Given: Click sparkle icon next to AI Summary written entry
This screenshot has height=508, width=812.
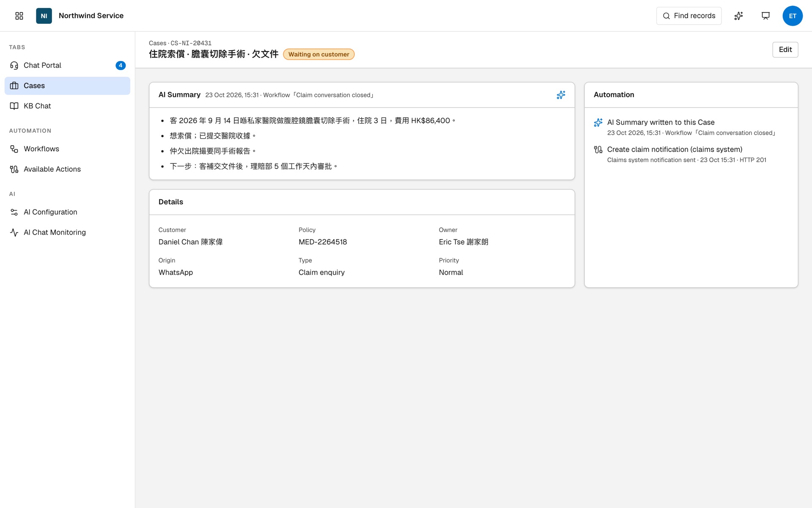Looking at the screenshot, I should pyautogui.click(x=598, y=122).
